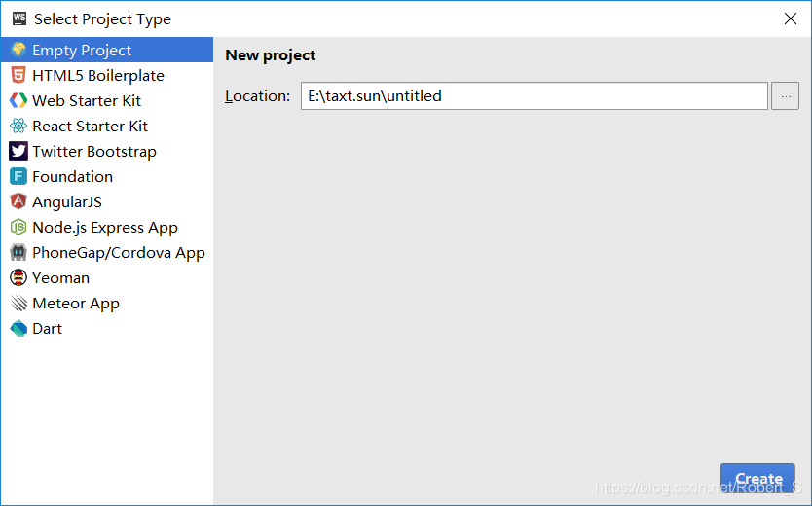
Task: Click the HTML5 Boilerplate shield icon
Action: [x=18, y=75]
